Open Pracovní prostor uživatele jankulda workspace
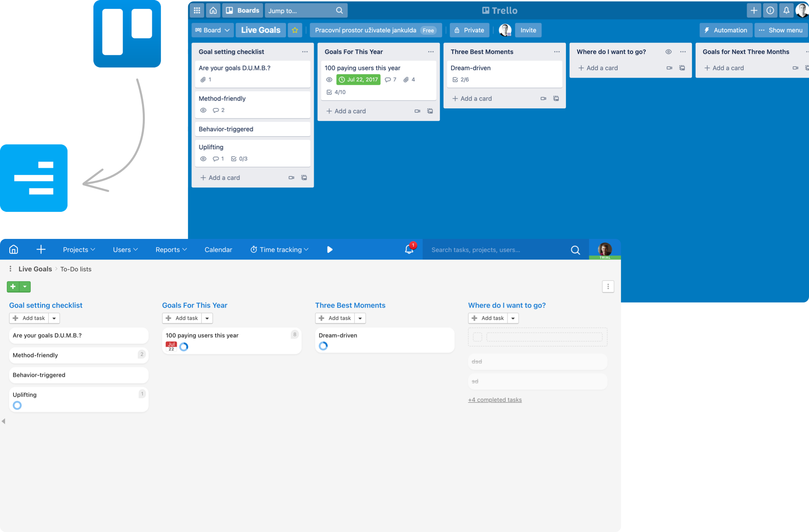Viewport: 809px width, 532px height. pos(376,30)
